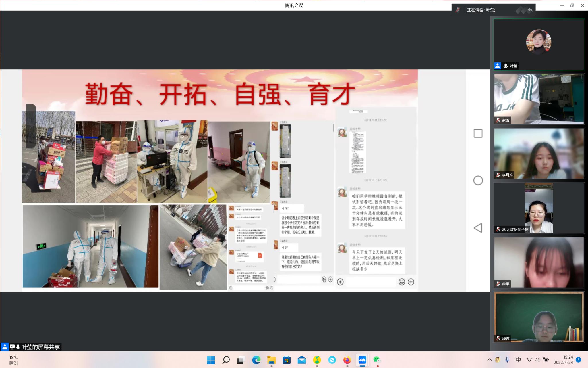Select 俞果's participant video tile
The height and width of the screenshot is (368, 588).
click(x=539, y=262)
